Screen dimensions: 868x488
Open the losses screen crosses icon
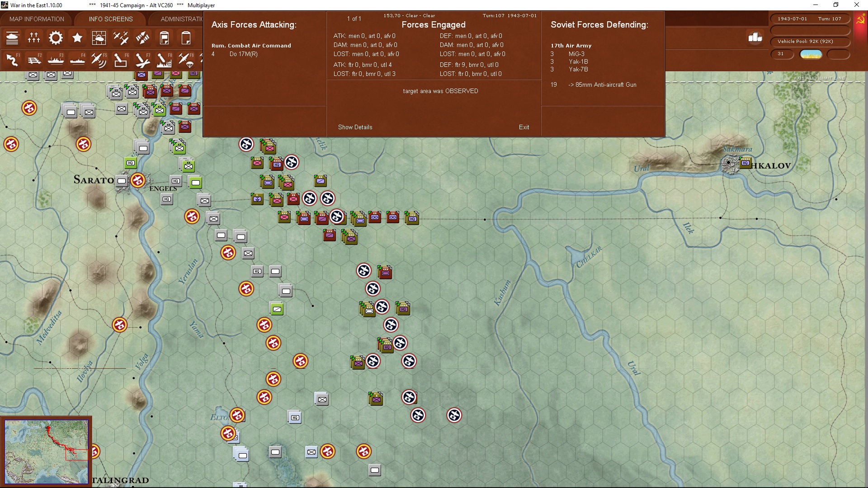[34, 38]
